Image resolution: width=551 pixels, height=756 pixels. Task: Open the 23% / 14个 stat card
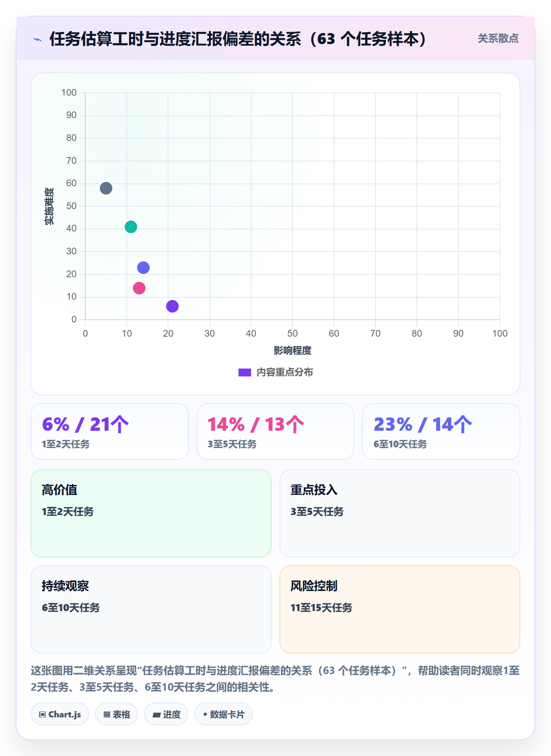click(441, 432)
